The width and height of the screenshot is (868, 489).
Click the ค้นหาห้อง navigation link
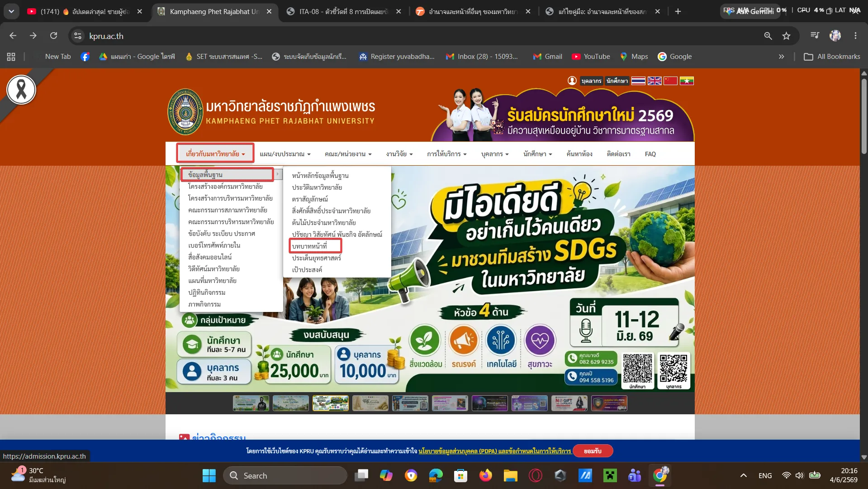point(579,154)
